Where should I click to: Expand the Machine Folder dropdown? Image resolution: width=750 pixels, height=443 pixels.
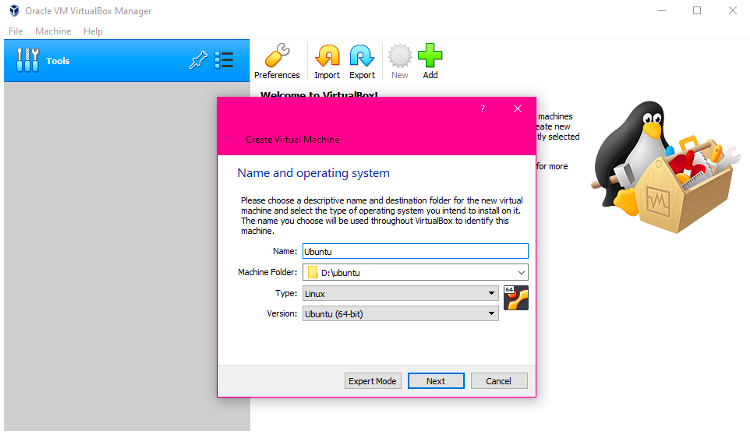pos(521,272)
